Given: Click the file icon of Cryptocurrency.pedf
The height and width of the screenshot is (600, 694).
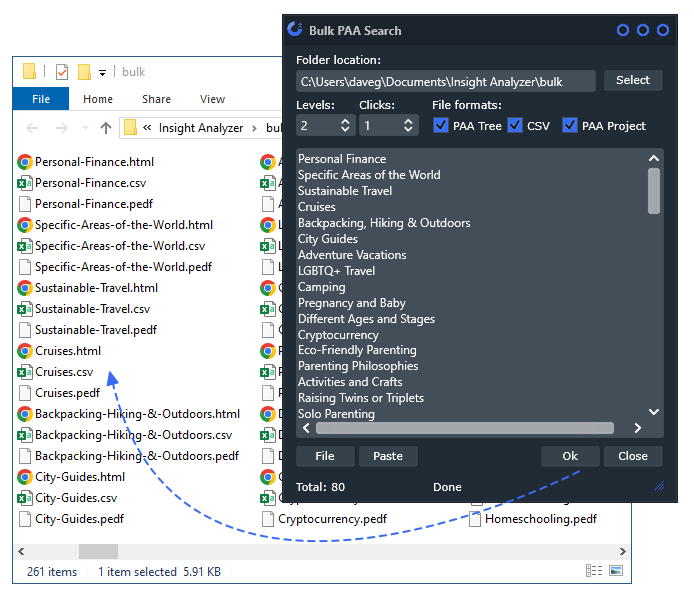Looking at the screenshot, I should coord(267,519).
